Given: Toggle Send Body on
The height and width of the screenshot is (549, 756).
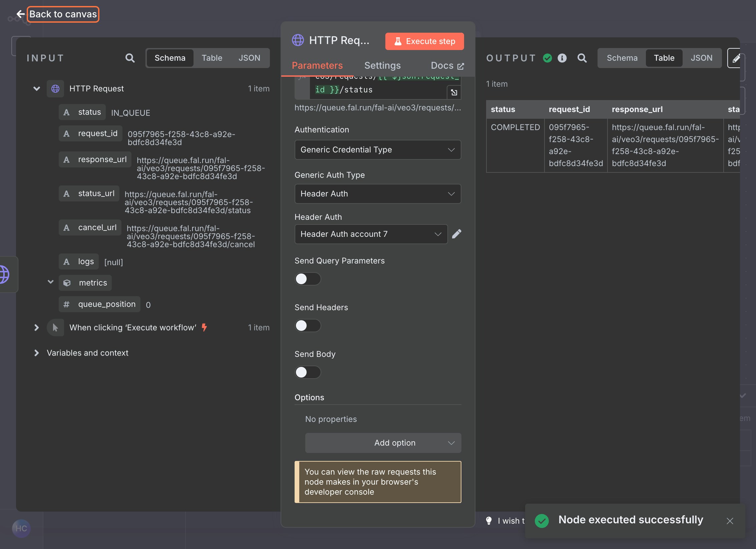Looking at the screenshot, I should [308, 372].
